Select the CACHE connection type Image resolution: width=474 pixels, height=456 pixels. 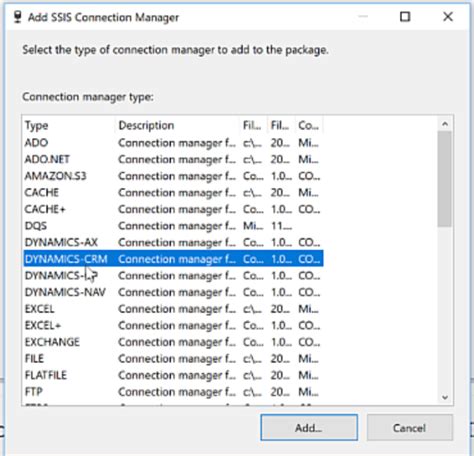(x=173, y=193)
